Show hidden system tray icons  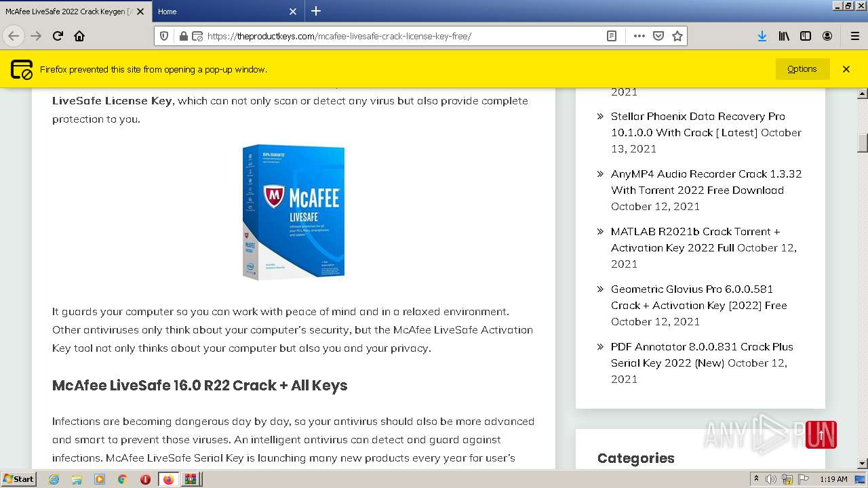pos(756,479)
